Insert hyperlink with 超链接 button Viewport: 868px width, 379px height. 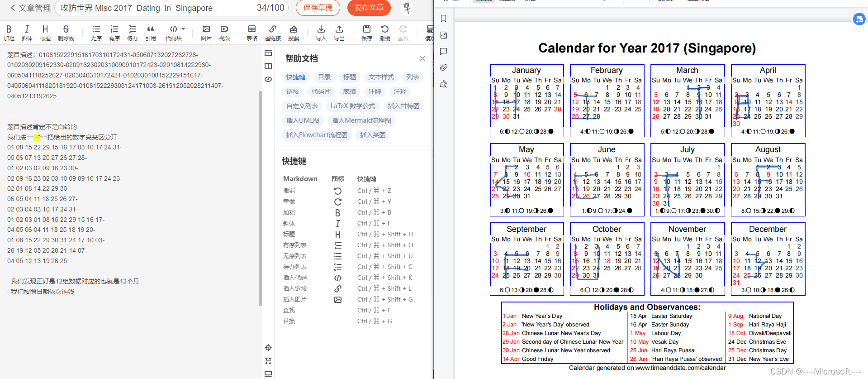273,33
